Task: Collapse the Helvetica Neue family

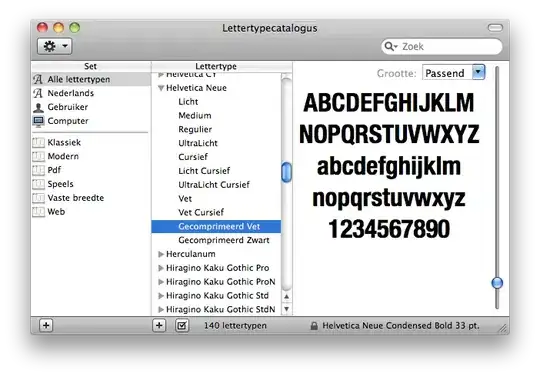Action: 160,88
